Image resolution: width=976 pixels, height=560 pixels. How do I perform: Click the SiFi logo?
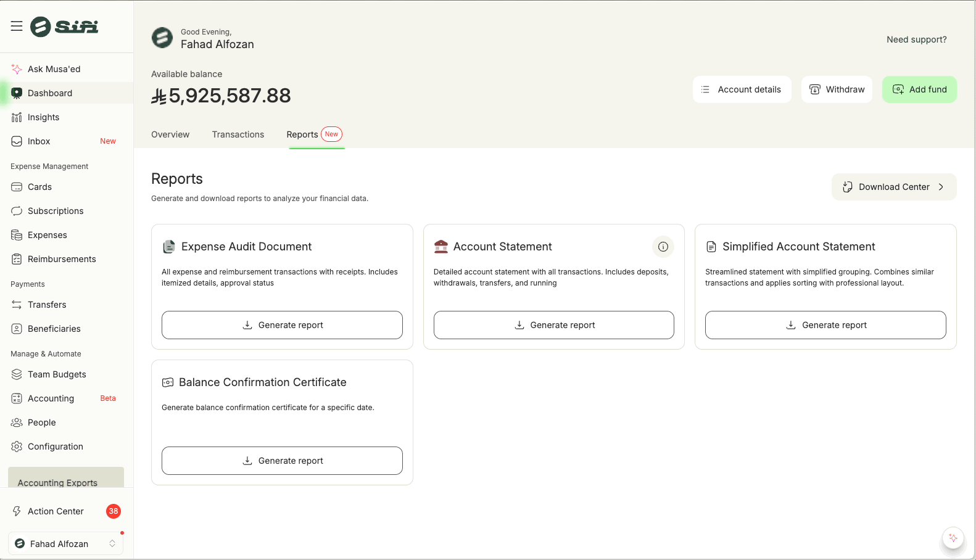(x=65, y=27)
